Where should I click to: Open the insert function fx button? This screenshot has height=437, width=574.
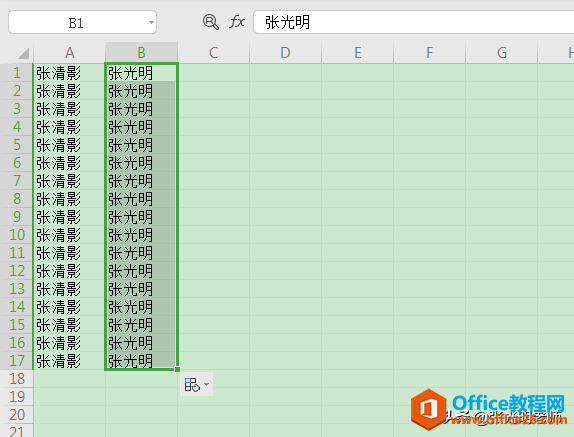click(237, 22)
